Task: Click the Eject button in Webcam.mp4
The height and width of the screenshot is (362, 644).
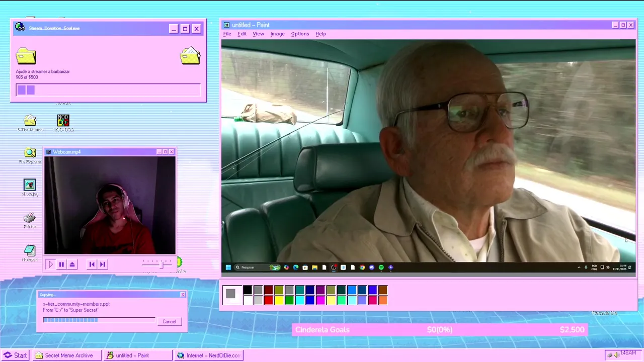Action: click(x=72, y=264)
